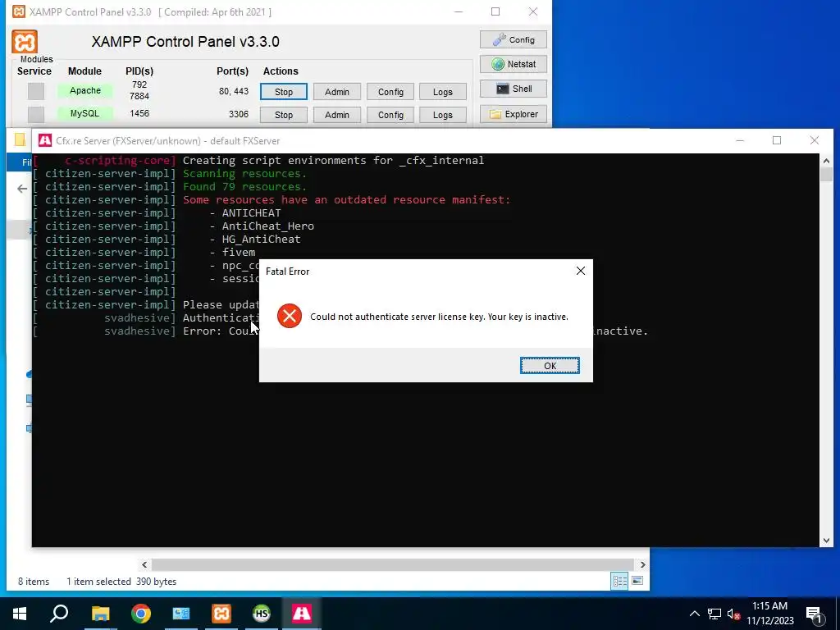Screen dimensions: 840x630
Task: Toggle Apache service checkbox
Action: click(x=36, y=91)
